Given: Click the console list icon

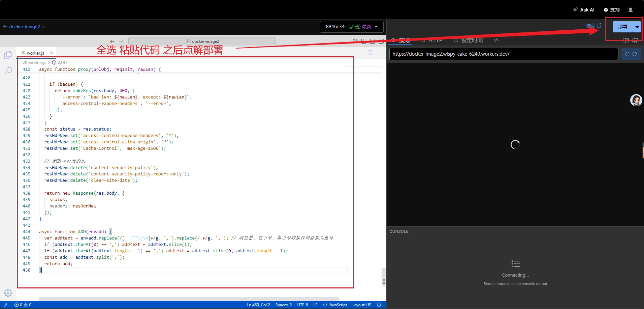Looking at the screenshot, I should 515,264.
